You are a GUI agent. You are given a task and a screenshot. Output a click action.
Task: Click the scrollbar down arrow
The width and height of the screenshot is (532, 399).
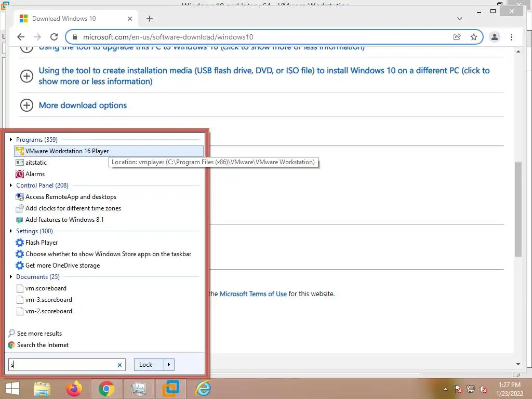[518, 364]
